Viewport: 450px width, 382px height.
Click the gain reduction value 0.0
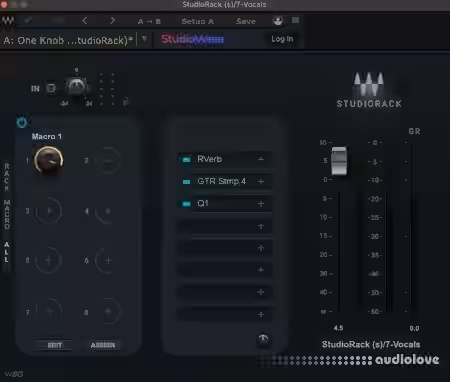point(414,328)
